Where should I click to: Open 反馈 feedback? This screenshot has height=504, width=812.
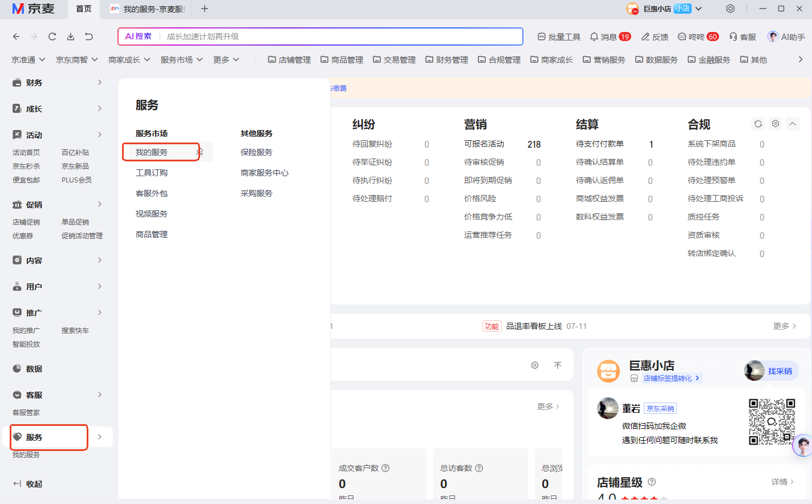coord(655,37)
